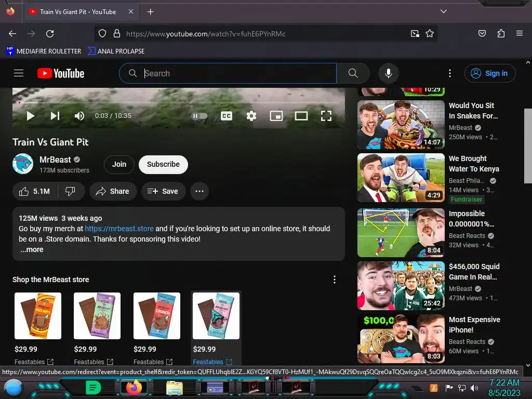View site security padlock info
The image size is (532, 399).
[117, 34]
